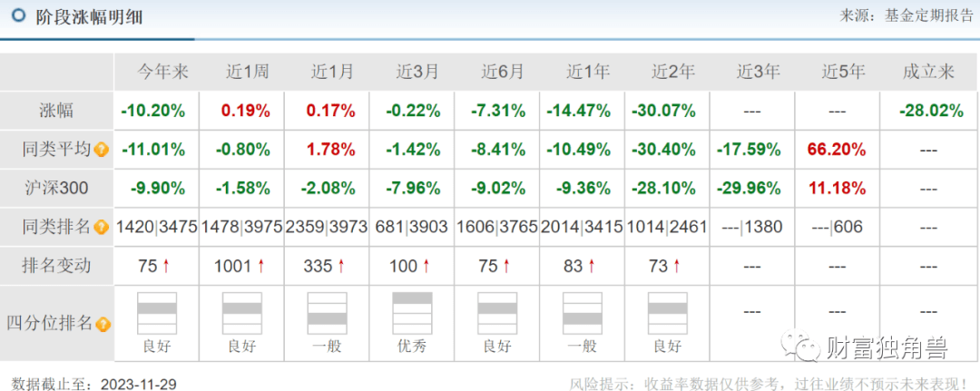Click 近2年 quartile ranking chart
The image size is (980, 391).
[668, 314]
